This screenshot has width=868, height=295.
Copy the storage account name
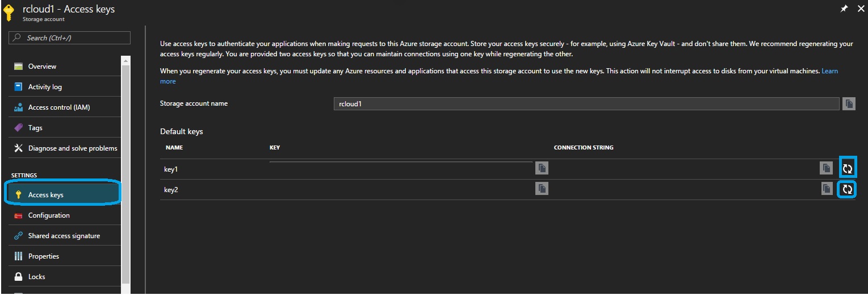[849, 103]
